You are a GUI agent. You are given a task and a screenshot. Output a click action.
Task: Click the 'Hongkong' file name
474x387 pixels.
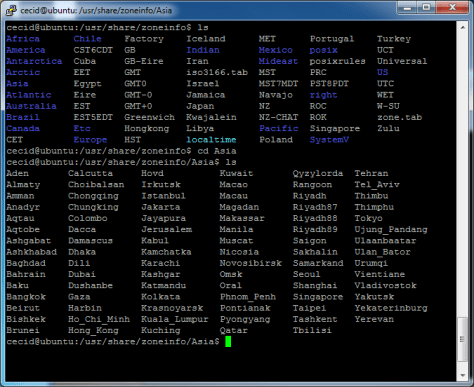pos(147,128)
